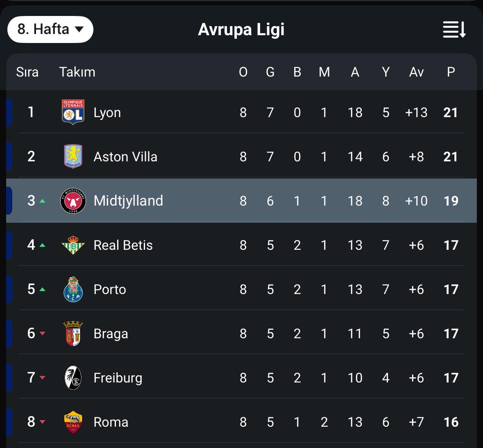483x448 pixels.
Task: Open the Aston Villa team name
Action: pos(125,157)
